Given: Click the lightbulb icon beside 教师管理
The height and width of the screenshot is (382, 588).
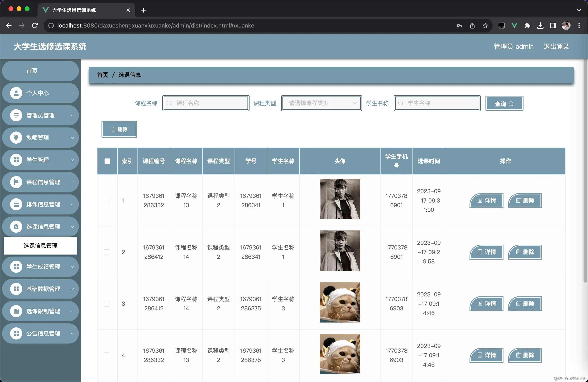Looking at the screenshot, I should coord(16,138).
